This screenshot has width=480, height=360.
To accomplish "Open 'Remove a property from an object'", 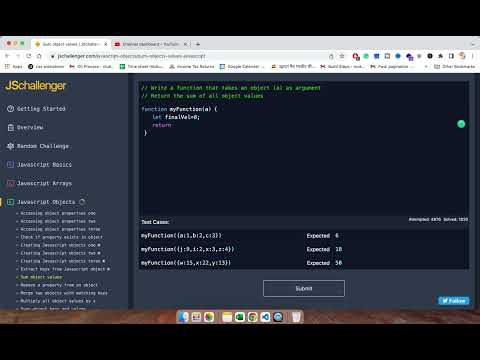I will pyautogui.click(x=59, y=285).
